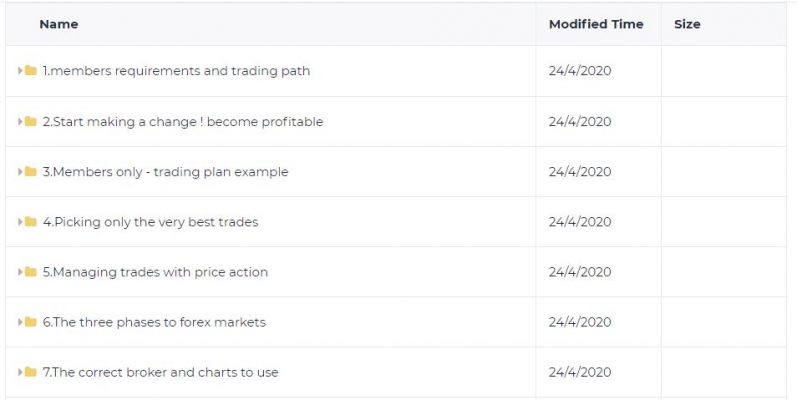797x400 pixels.
Task: Sort by the Name column header
Action: coord(59,24)
